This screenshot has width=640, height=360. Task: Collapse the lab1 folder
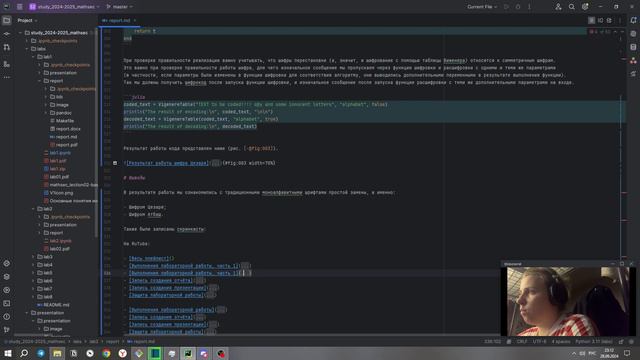(x=33, y=57)
